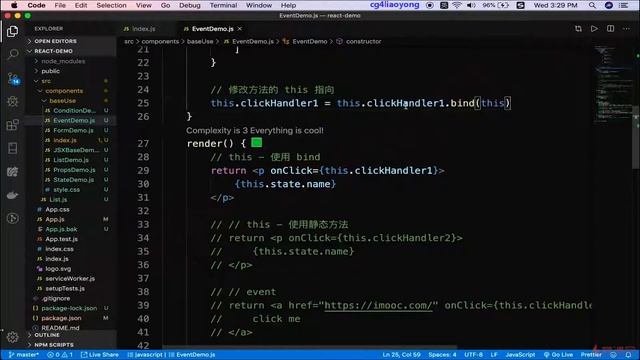Change the LF end-of-line sequence
The width and height of the screenshot is (640, 360).
[494, 355]
